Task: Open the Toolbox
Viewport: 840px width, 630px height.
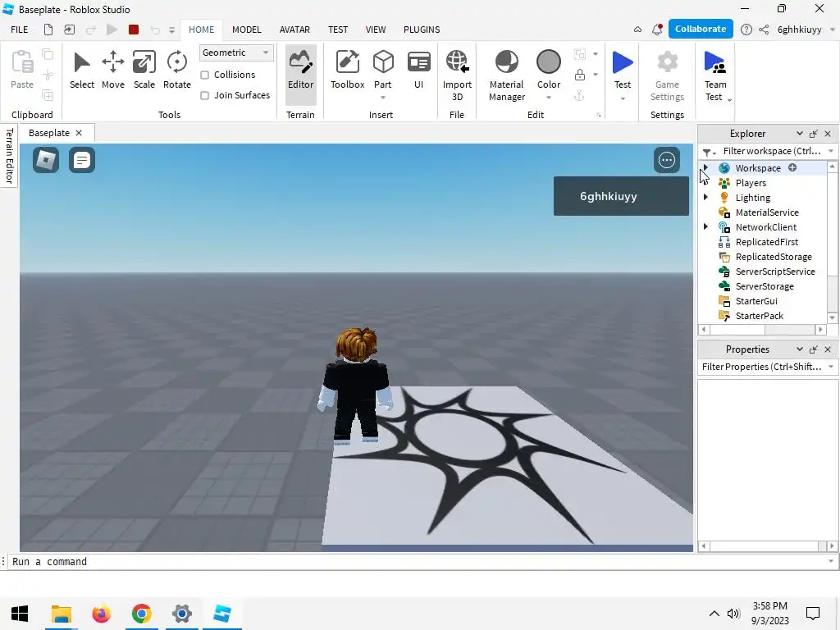Action: pos(347,70)
